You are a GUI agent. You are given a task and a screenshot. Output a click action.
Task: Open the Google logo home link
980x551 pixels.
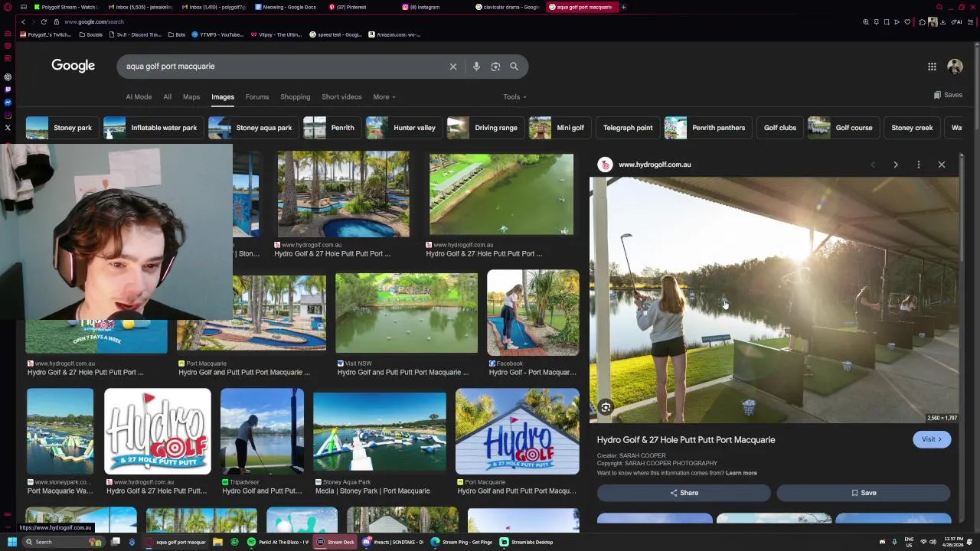coord(73,66)
